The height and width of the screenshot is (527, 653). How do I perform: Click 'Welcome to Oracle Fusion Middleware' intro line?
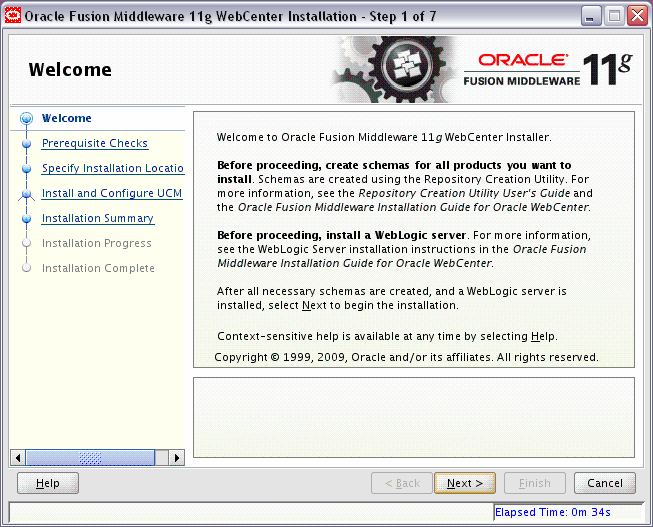384,137
